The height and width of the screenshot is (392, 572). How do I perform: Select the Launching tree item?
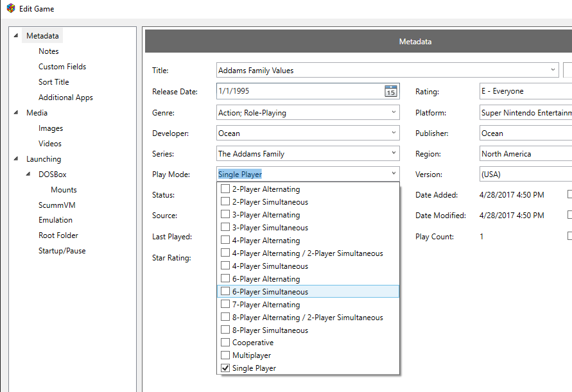pyautogui.click(x=44, y=159)
